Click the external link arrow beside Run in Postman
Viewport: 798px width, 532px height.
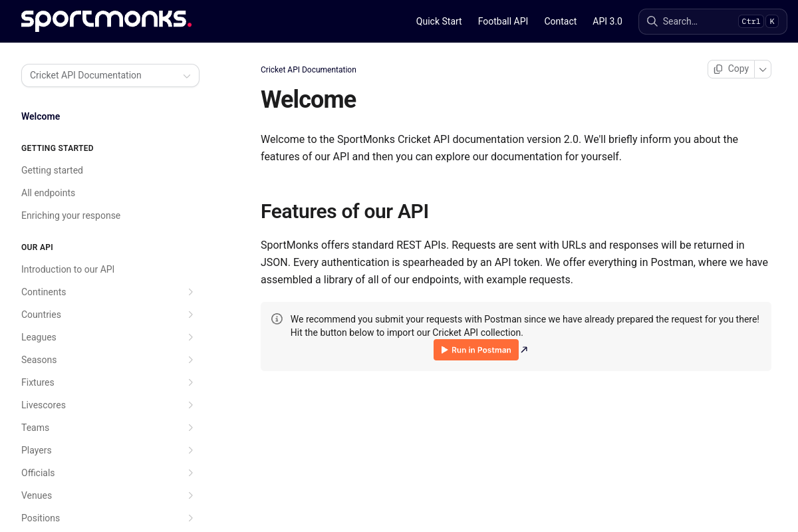pos(524,350)
